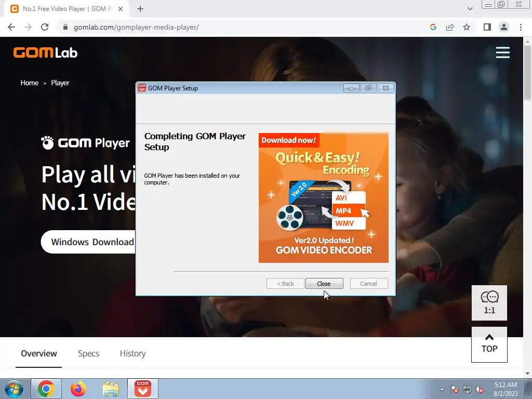Open a new Chrome tab

click(x=140, y=9)
